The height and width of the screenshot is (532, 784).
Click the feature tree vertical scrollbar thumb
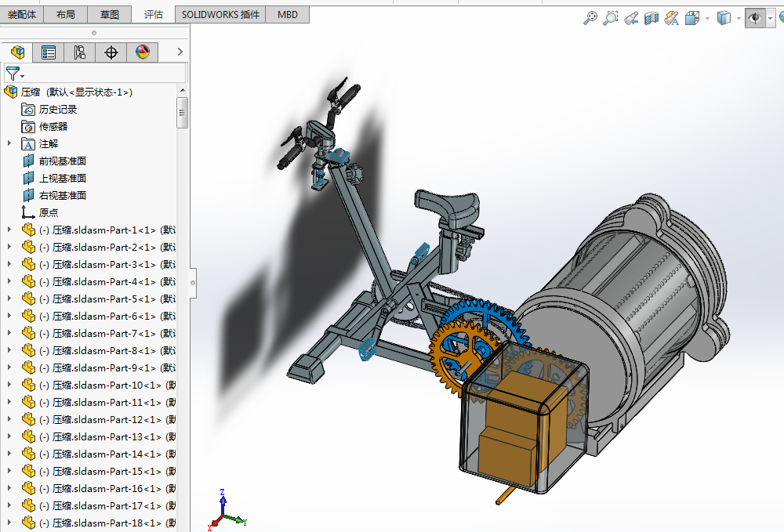[x=182, y=112]
